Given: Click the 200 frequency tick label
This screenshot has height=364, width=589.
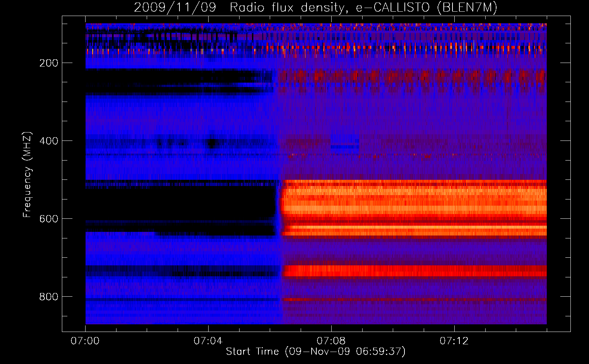Looking at the screenshot, I should [49, 63].
